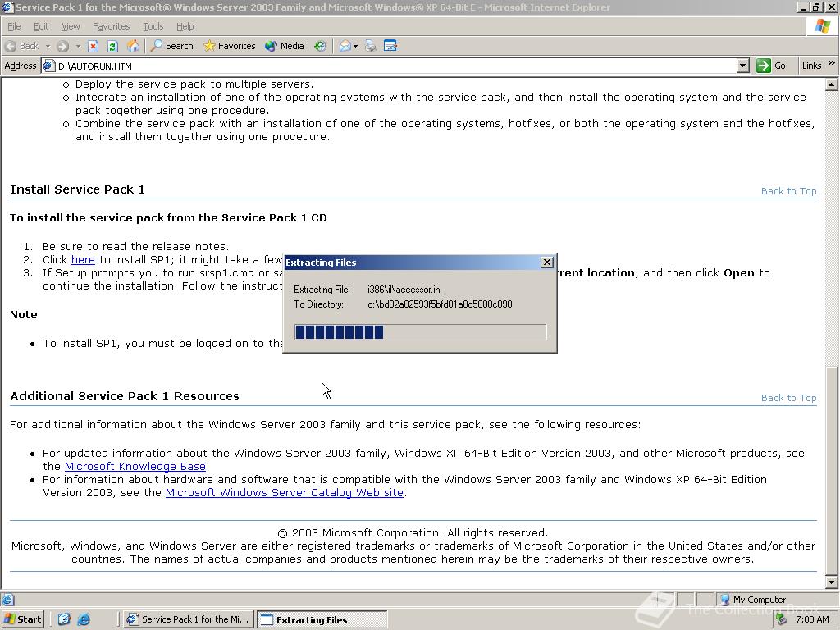This screenshot has height=630, width=840.
Task: Close the Extracting Files dialog
Action: (x=547, y=262)
